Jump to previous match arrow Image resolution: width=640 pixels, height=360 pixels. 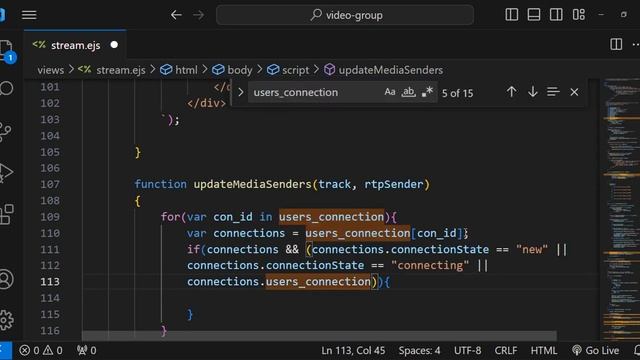pyautogui.click(x=511, y=92)
